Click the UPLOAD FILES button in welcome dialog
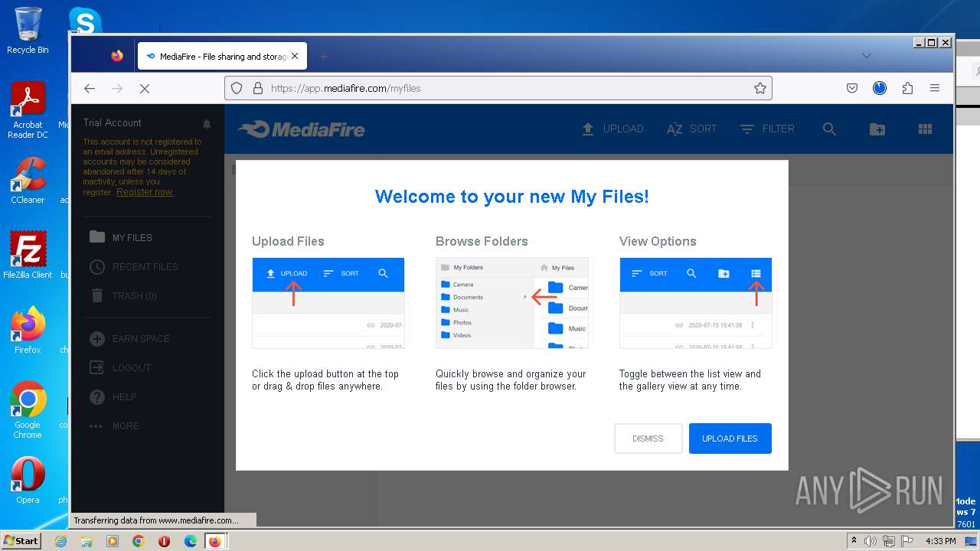Screen dimensions: 980x551 (x=730, y=439)
